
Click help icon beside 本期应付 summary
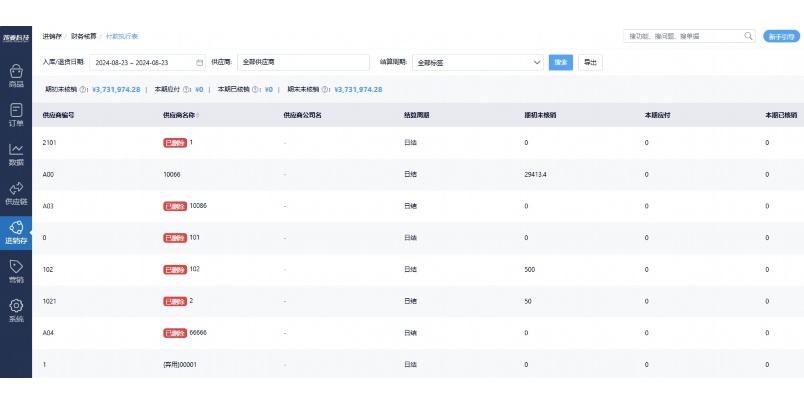click(x=186, y=90)
